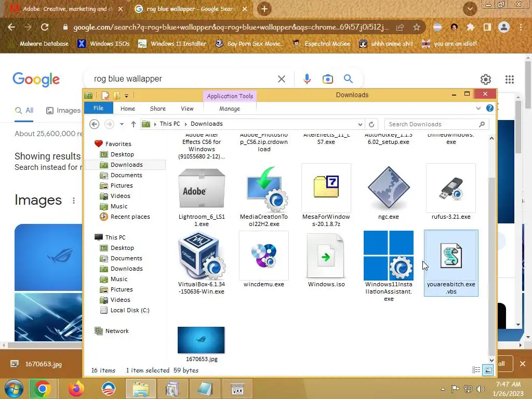Click taskbar volume speaker icon
This screenshot has height=399, width=532.
pos(480,389)
